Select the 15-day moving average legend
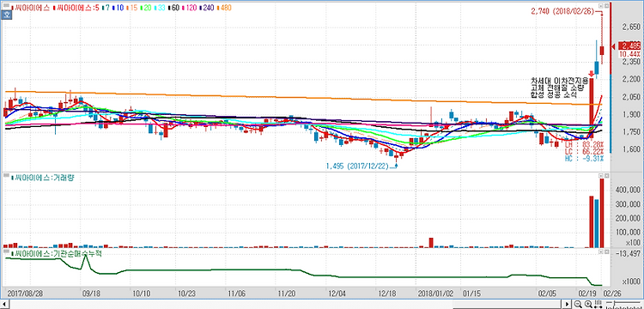This screenshot has height=309, width=644. 131,8
